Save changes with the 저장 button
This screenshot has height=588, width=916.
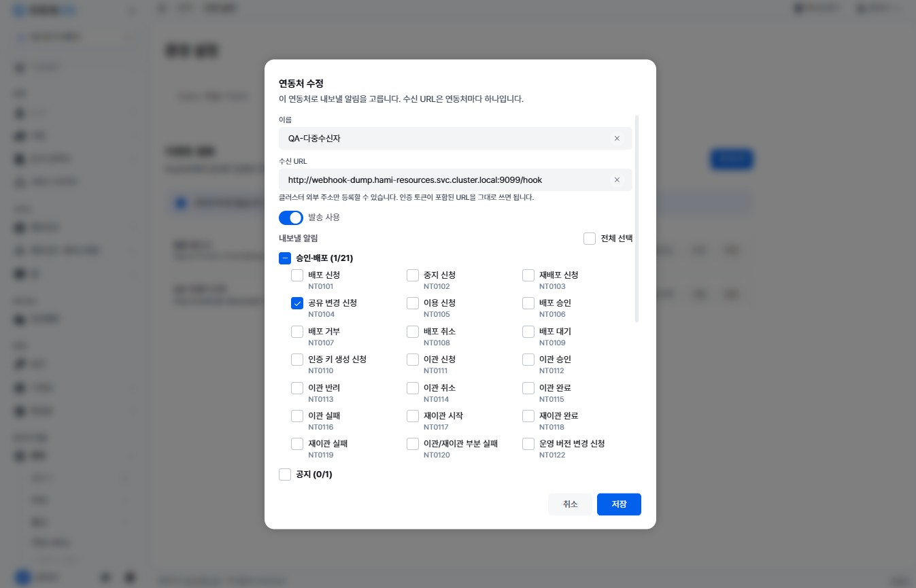pos(619,504)
